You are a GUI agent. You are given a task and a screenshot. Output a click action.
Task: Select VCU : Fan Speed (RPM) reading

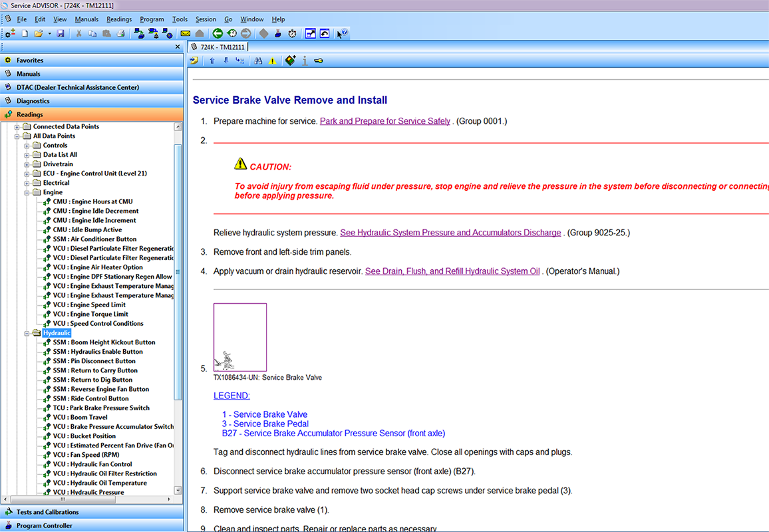pyautogui.click(x=86, y=455)
